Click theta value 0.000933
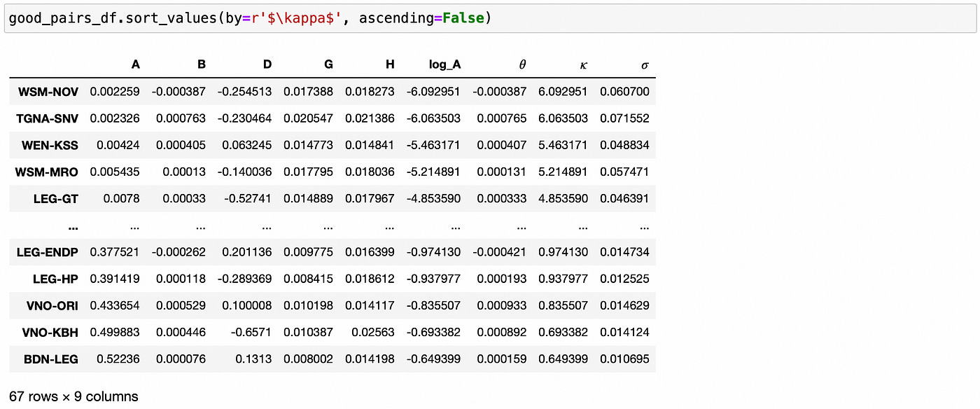Viewport: 980px width, 409px height. pyautogui.click(x=502, y=305)
